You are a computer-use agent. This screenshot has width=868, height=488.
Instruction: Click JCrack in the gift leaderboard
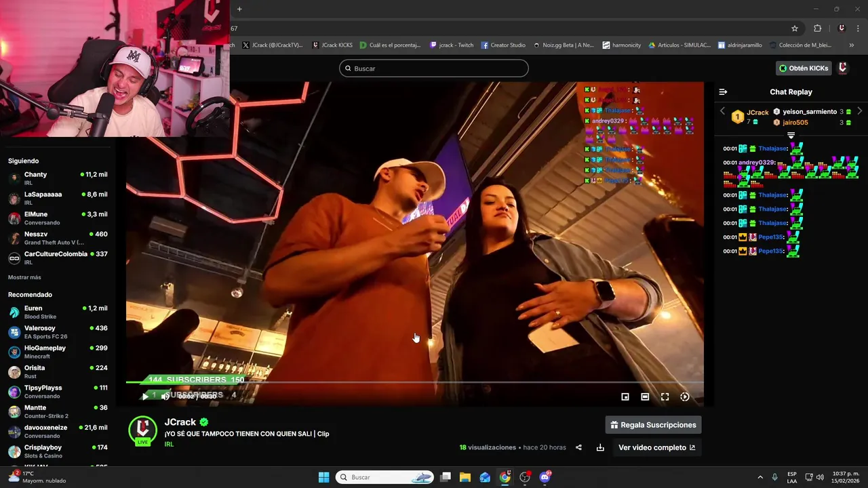[x=757, y=113]
